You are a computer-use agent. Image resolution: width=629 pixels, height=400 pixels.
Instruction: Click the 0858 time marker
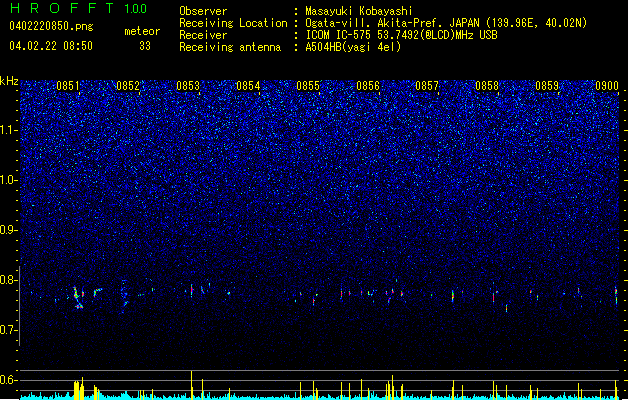click(487, 85)
